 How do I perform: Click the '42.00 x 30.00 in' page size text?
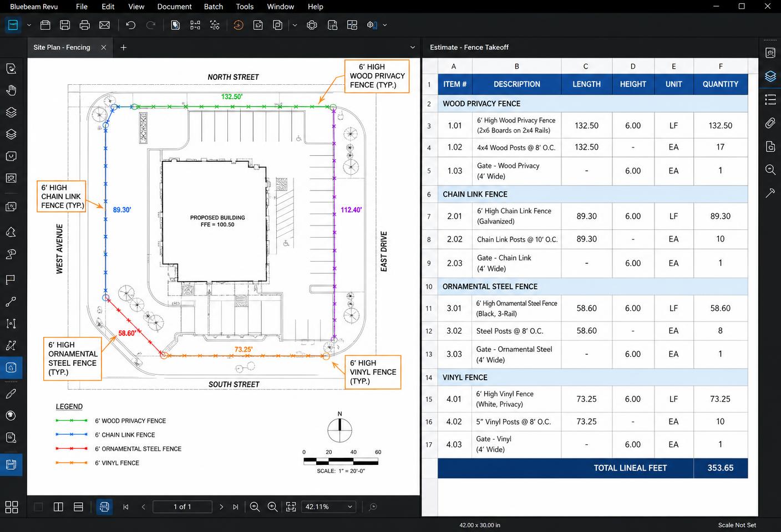pyautogui.click(x=480, y=525)
